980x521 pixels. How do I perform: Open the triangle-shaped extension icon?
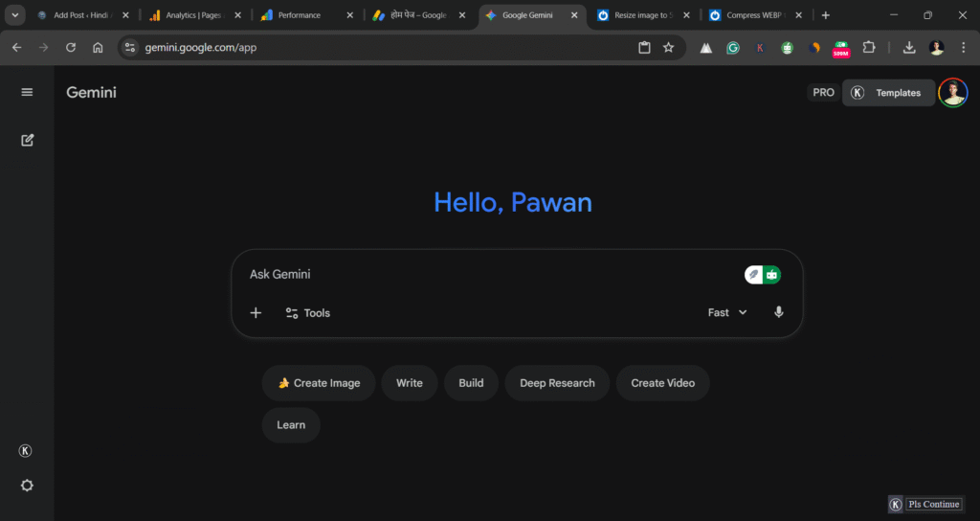click(705, 48)
